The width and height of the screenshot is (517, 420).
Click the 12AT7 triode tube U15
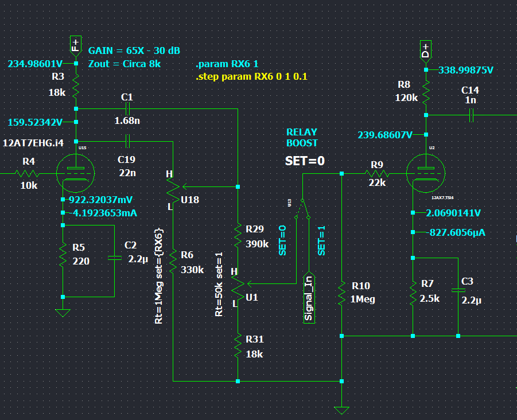coord(76,172)
